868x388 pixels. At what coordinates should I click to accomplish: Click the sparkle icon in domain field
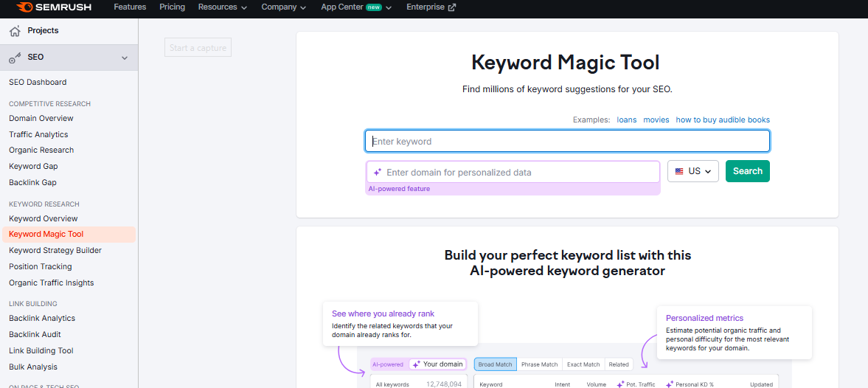click(x=378, y=172)
